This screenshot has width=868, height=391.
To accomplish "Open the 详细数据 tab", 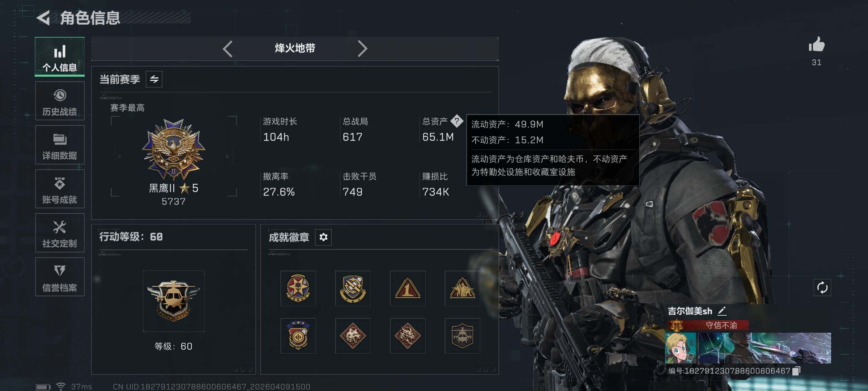I will click(x=60, y=145).
